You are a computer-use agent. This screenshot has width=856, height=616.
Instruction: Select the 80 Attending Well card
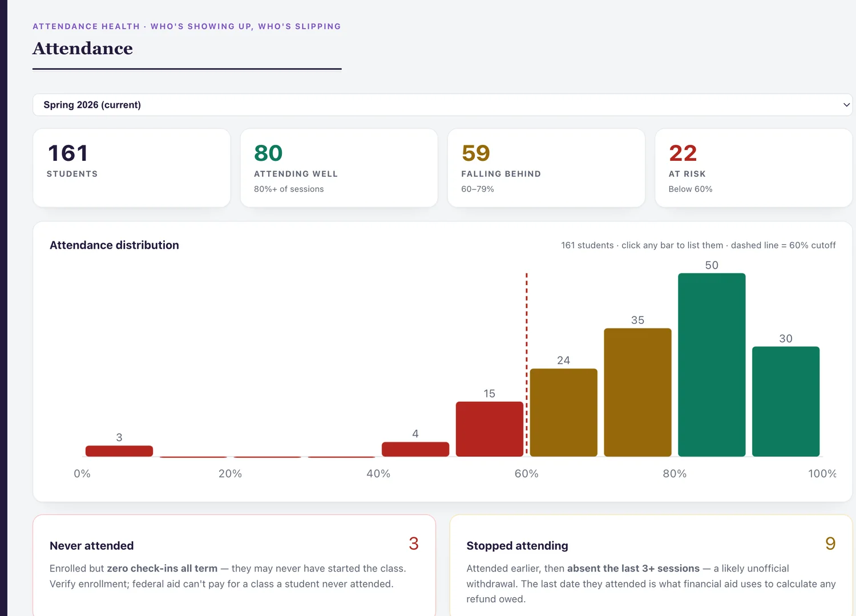(x=339, y=168)
